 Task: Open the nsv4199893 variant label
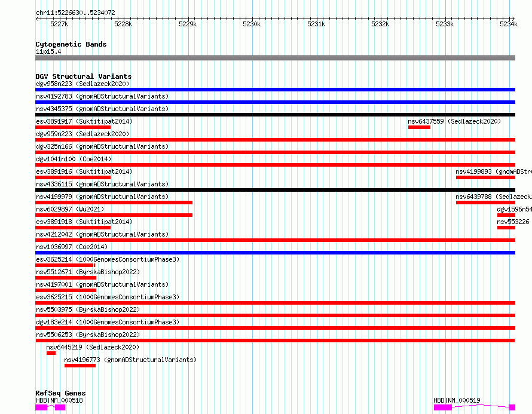click(494, 171)
